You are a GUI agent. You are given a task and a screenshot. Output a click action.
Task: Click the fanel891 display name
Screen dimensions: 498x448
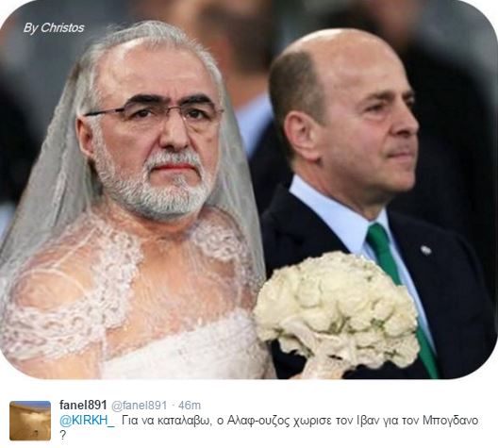pyautogui.click(x=83, y=405)
